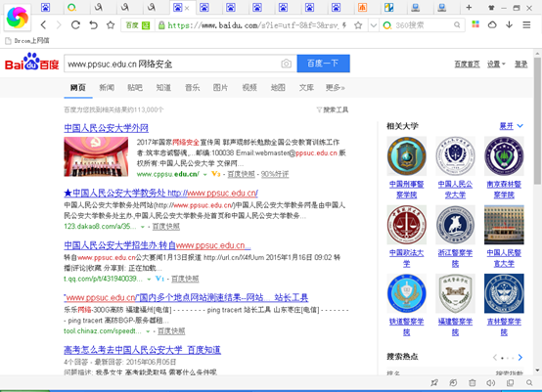The height and width of the screenshot is (392, 542).
Task: Open the 浙江警察学院 link
Action: [x=455, y=258]
